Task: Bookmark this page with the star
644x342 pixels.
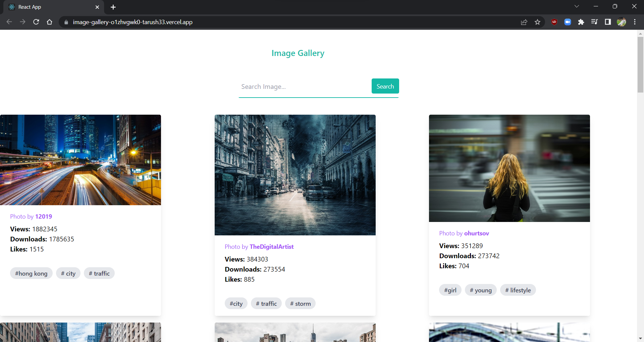Action: pos(538,22)
